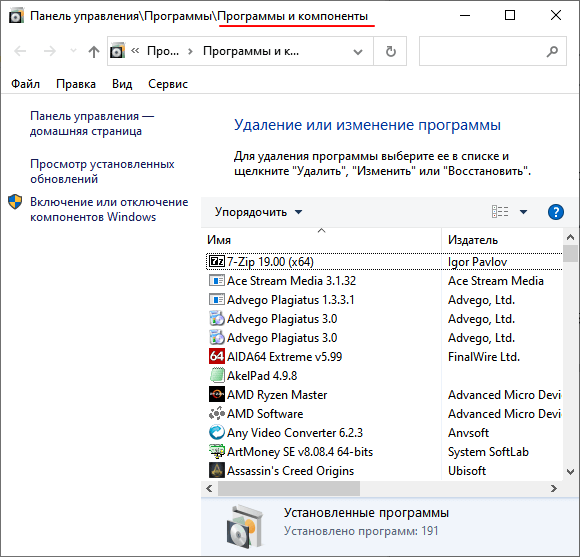Select Advego Plagiatus 1.3.3.1 entry
Image resolution: width=580 pixels, height=557 pixels.
point(291,300)
